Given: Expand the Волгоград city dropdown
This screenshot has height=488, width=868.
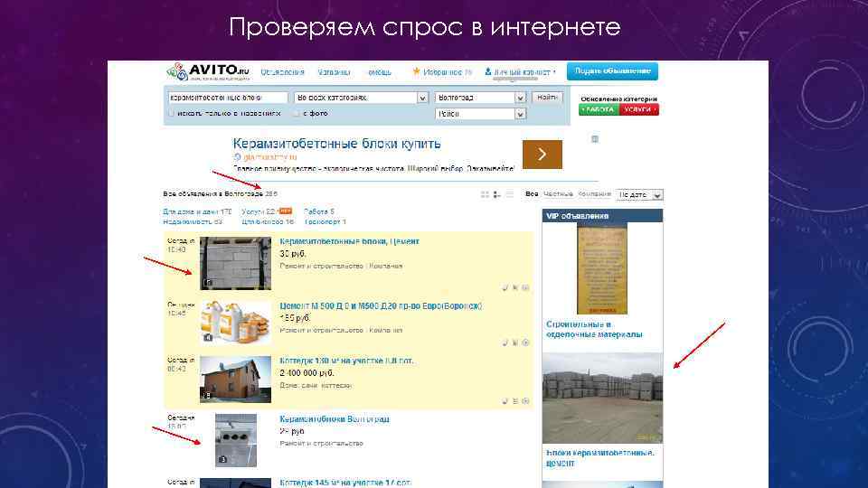Looking at the screenshot, I should [480, 98].
